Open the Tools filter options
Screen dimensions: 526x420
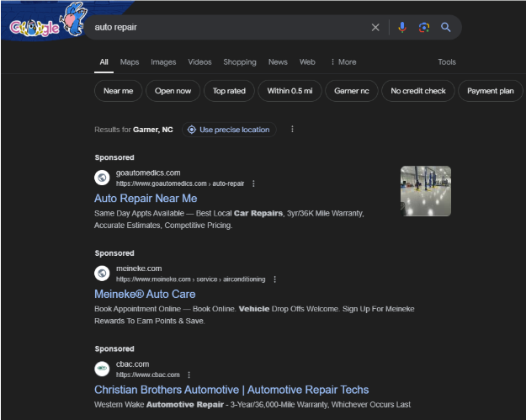tap(447, 62)
